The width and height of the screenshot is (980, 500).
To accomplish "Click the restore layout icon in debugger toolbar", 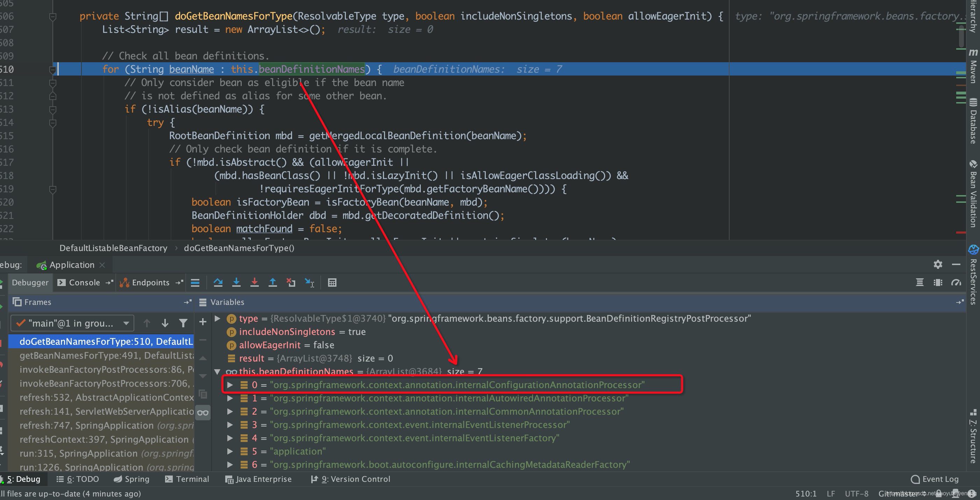I will (938, 283).
